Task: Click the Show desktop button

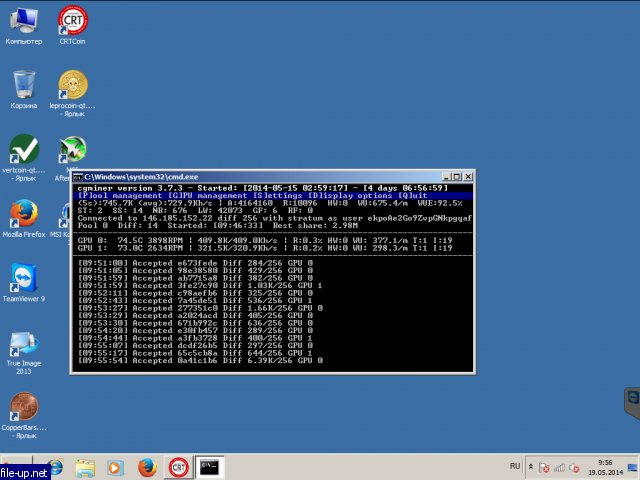Action: pos(633,467)
